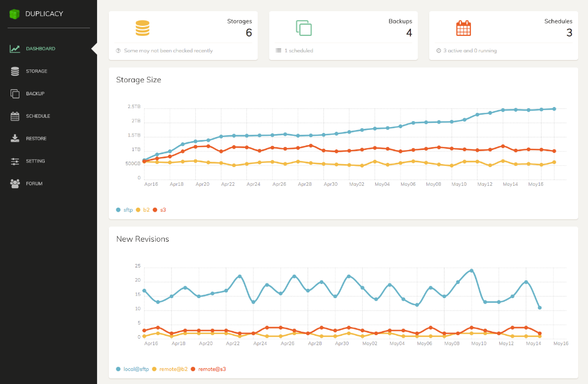
Task: Hide remote@b2 series in New Revisions
Action: 170,369
